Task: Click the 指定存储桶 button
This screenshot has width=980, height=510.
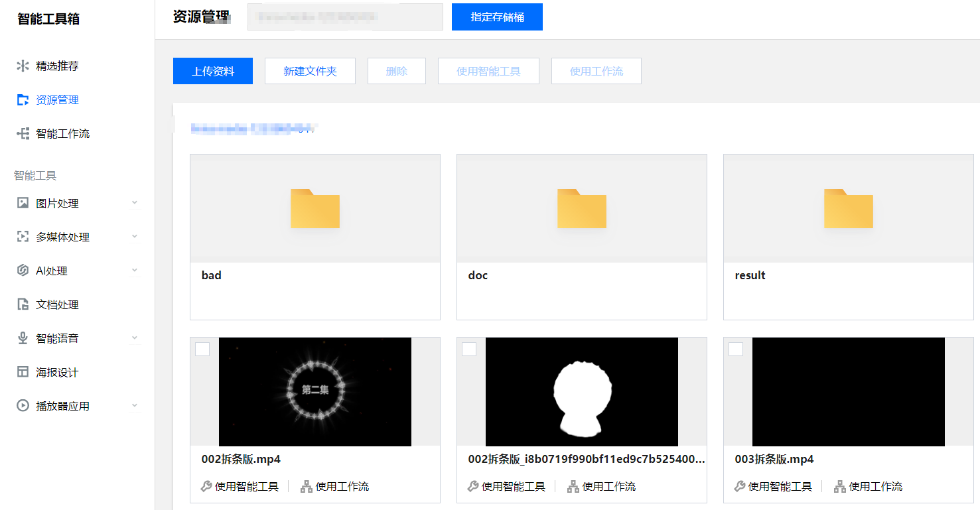Action: tap(497, 17)
